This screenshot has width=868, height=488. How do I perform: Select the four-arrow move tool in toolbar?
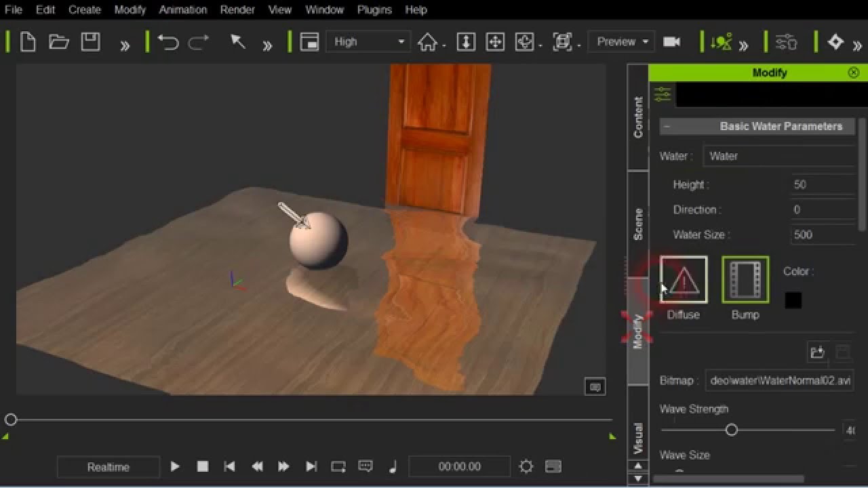(495, 42)
